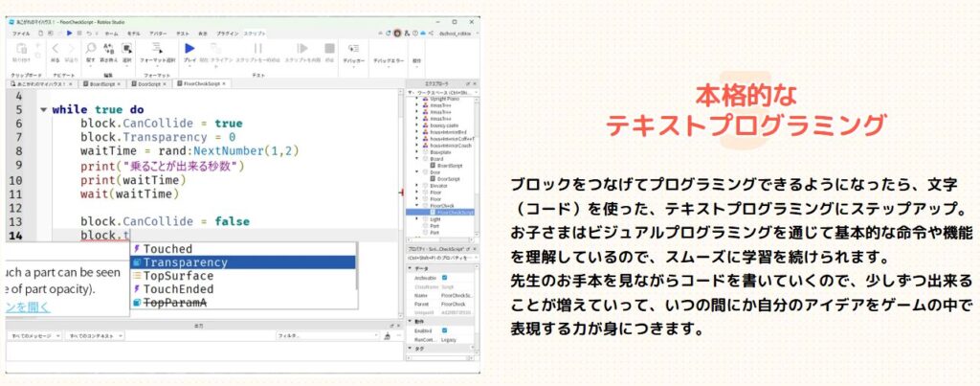Click the Pause Scripts icon in Test group
Screen dimensions: 980x386
coord(257,48)
